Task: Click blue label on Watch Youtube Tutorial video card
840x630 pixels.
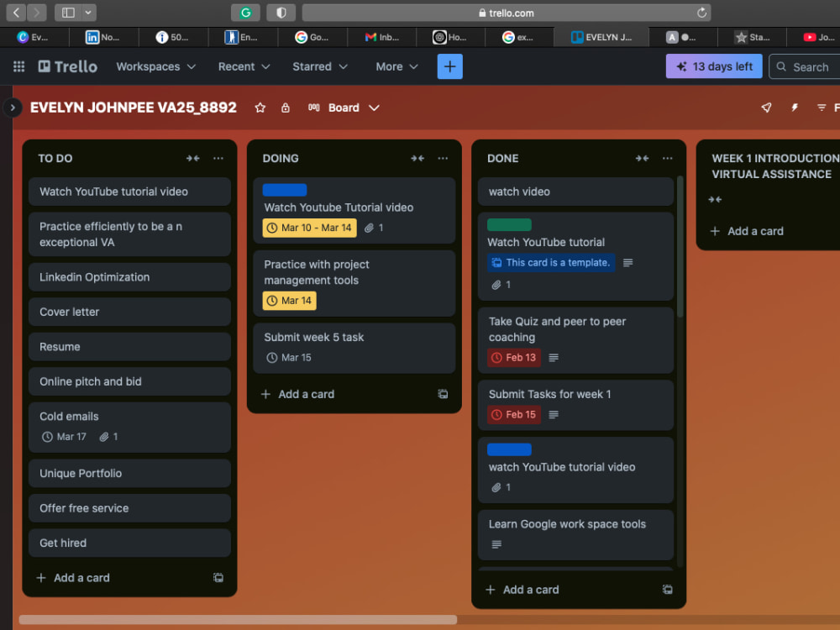Action: [285, 190]
